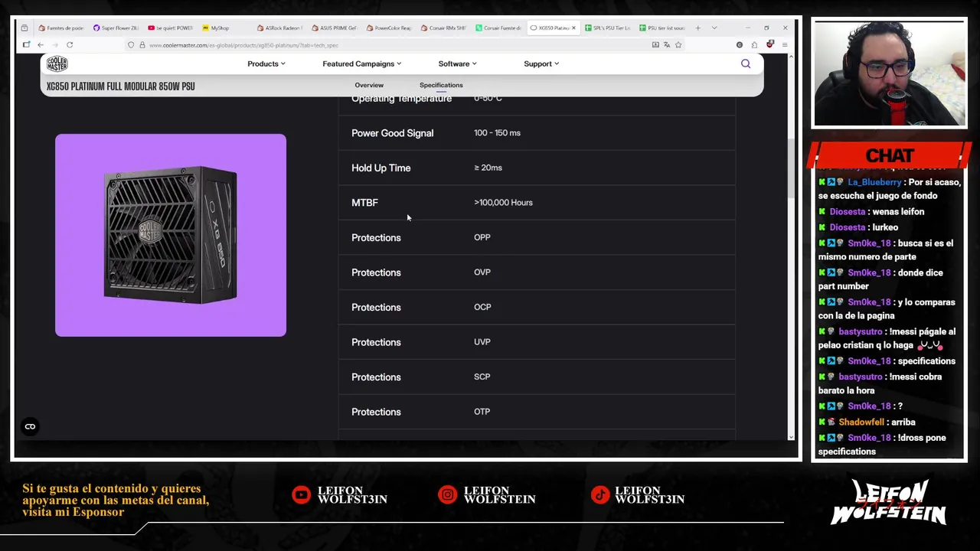The width and height of the screenshot is (980, 551).
Task: Switch to SPL's PSU Tier List tab
Action: (608, 28)
